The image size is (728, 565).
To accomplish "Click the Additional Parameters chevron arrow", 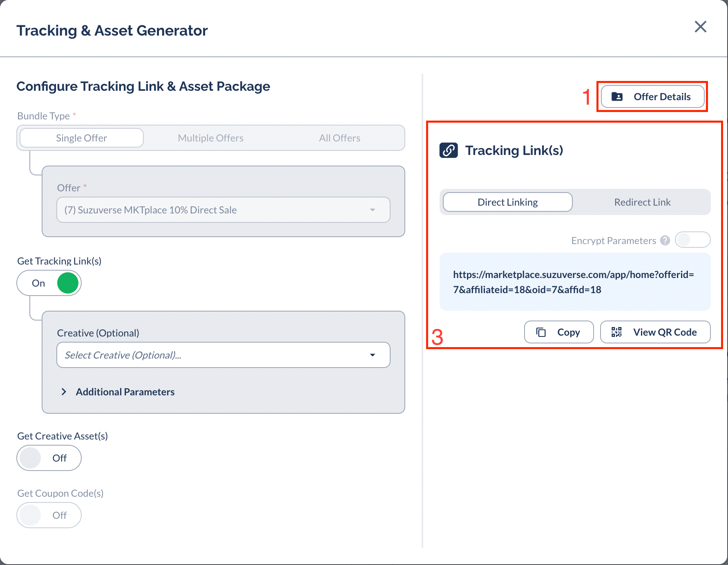I will coord(64,392).
